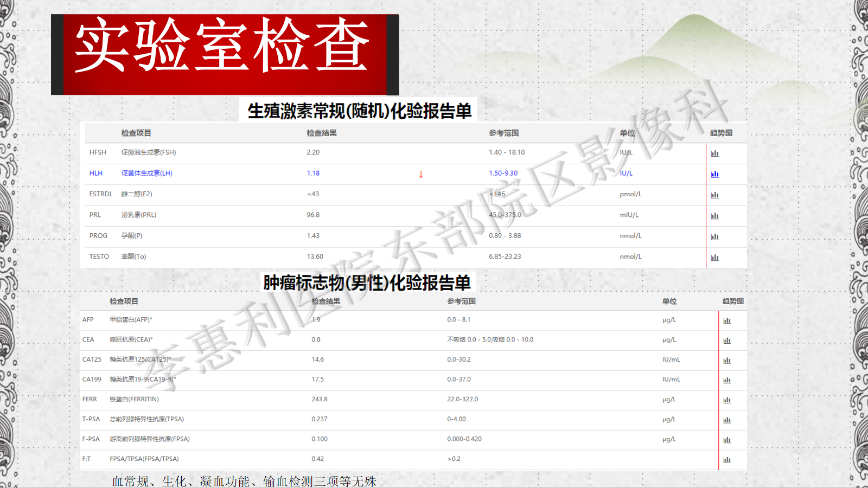Open trend chart icon for PRL row

click(x=714, y=216)
